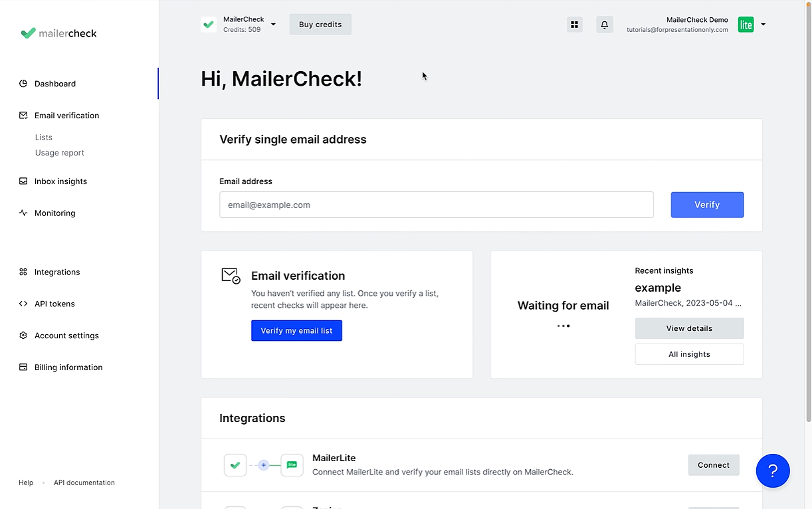Click the Verify single email address heading

[x=293, y=140]
